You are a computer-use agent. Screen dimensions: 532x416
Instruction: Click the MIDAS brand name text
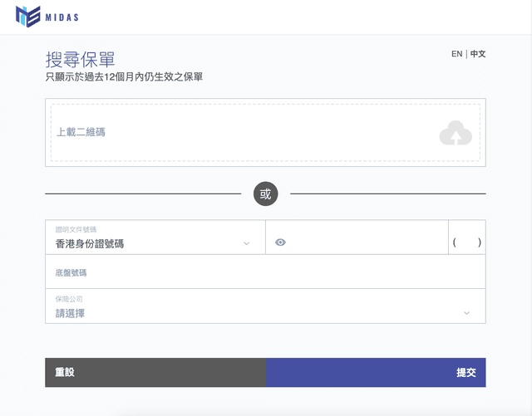pos(67,17)
